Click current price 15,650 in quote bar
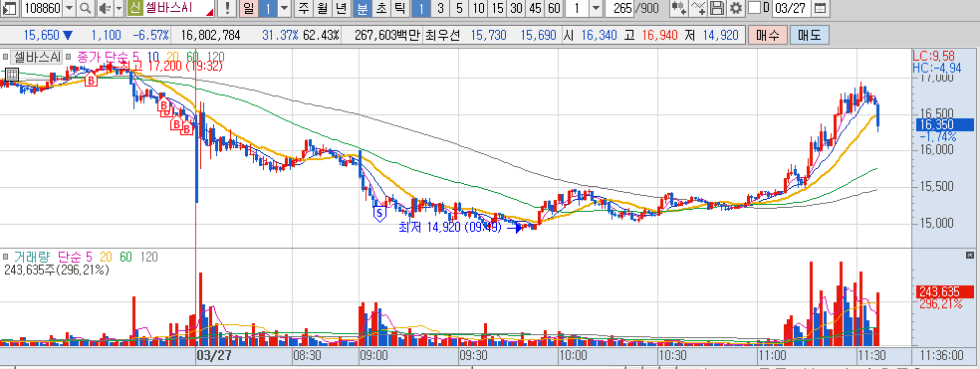980x369 pixels. coord(41,35)
